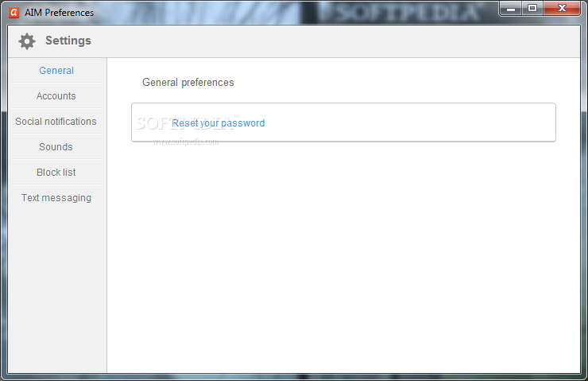Click the empty space inside password box

tap(408, 122)
